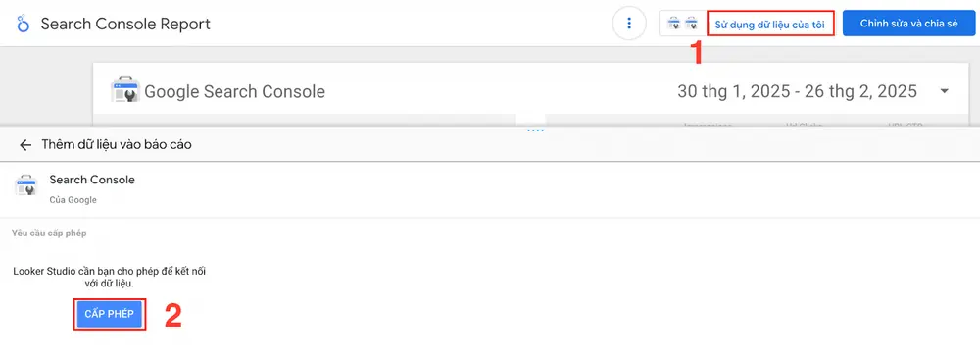Click the panel drag handle dots
The height and width of the screenshot is (364, 980).
[536, 130]
